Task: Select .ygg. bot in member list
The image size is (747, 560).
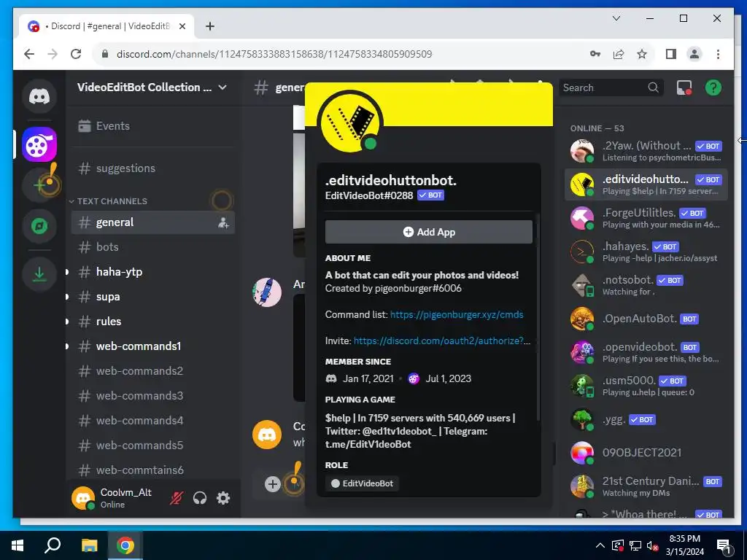Action: [x=646, y=419]
